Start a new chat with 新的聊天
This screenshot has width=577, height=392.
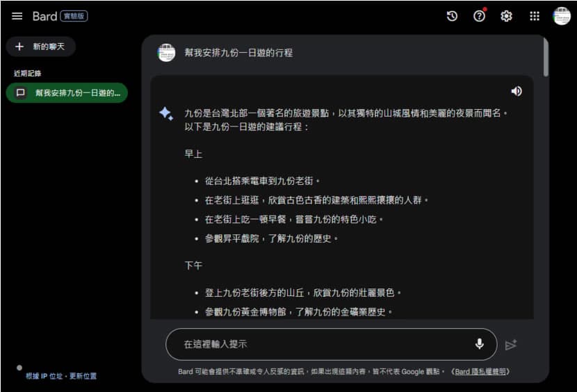tap(40, 47)
